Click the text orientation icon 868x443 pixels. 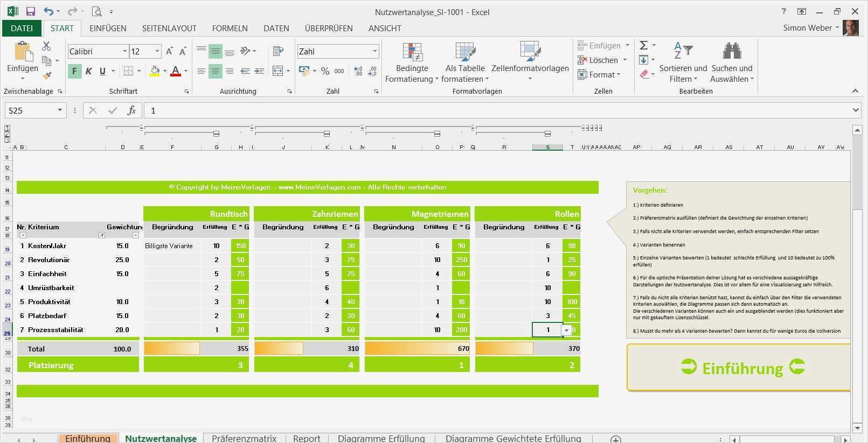245,51
